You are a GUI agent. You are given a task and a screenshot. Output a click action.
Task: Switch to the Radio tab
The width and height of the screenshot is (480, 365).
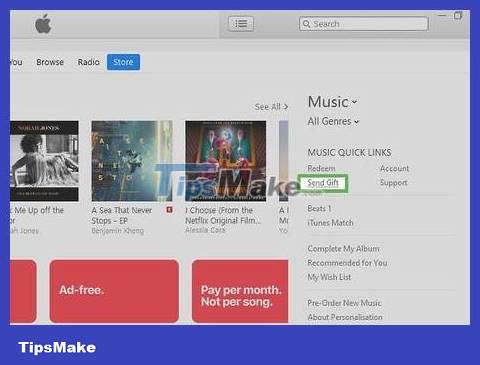88,62
